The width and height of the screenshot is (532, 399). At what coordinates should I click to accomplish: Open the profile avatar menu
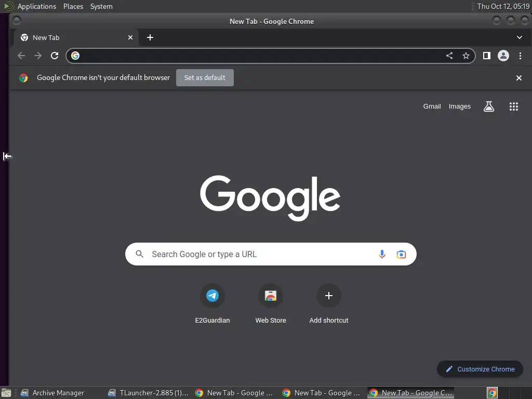click(x=503, y=56)
